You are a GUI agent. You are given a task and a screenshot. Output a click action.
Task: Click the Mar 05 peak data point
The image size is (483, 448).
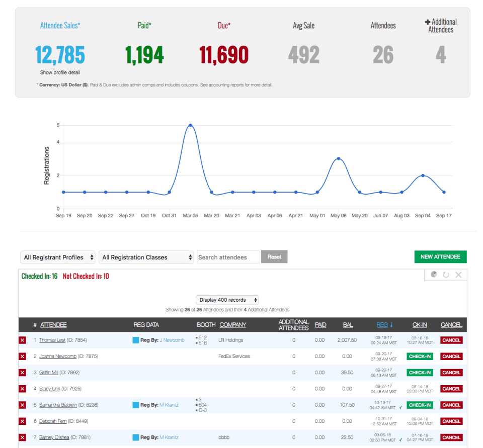click(x=190, y=125)
